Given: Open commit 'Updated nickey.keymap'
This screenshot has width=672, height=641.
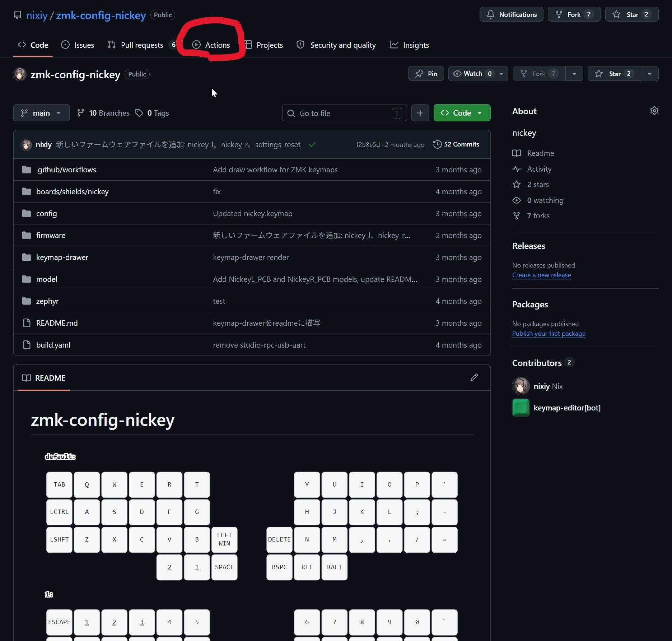Looking at the screenshot, I should [x=252, y=213].
